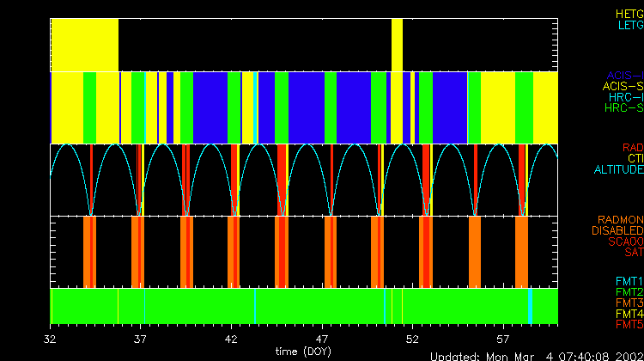Screen dimensions: 644x361
Task: Click the large yellow HETG block at plot start
Action: 84,43
